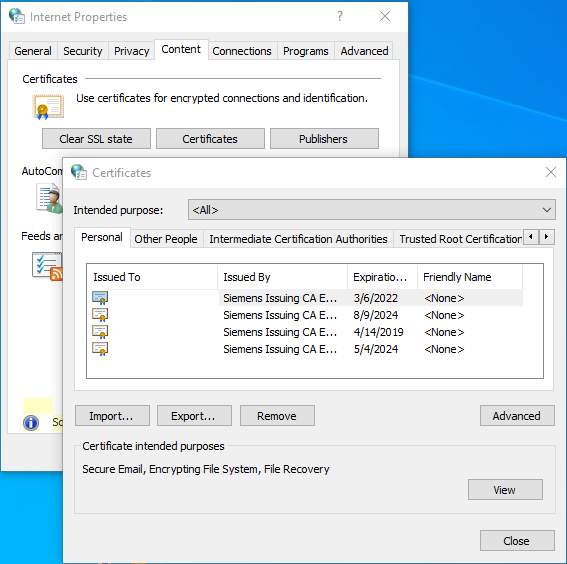Viewport: 567px width, 564px height.
Task: Select the Advanced tab in Internet Properties
Action: tap(364, 51)
